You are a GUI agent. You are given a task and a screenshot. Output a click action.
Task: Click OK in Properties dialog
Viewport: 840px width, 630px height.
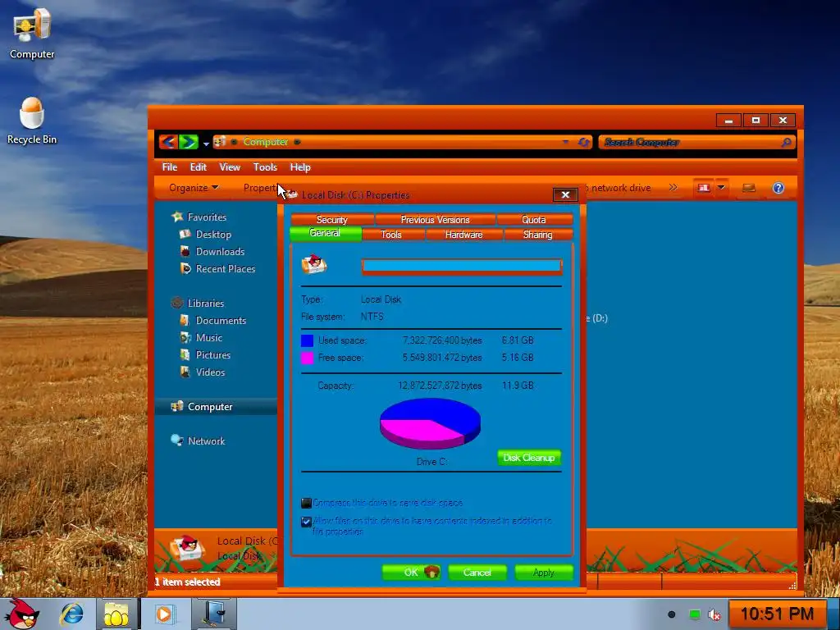(x=412, y=572)
